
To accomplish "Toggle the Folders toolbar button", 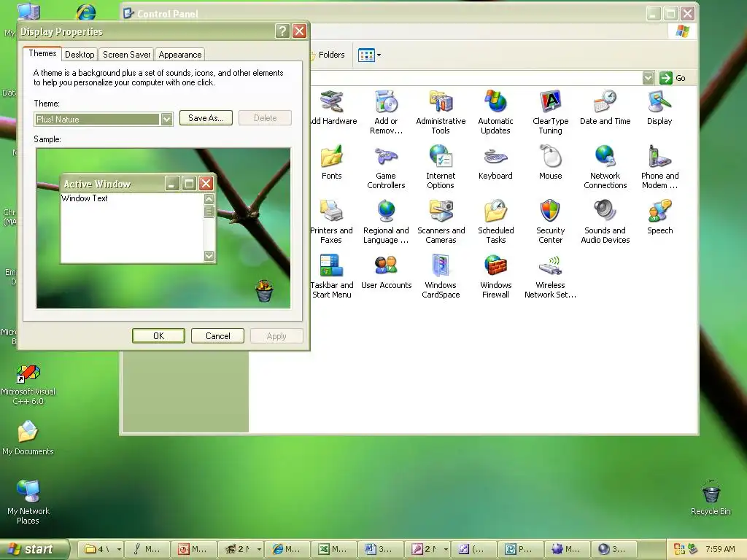I will [x=328, y=55].
